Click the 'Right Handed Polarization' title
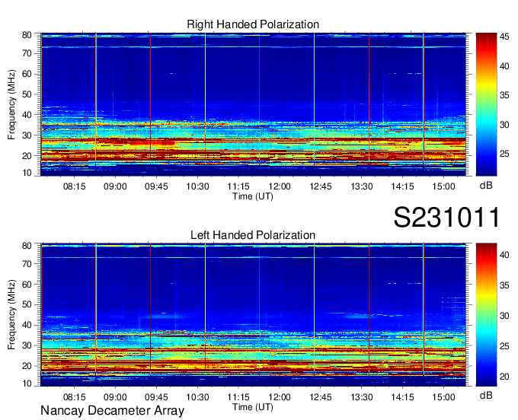This screenshot has height=420, width=518. click(253, 24)
